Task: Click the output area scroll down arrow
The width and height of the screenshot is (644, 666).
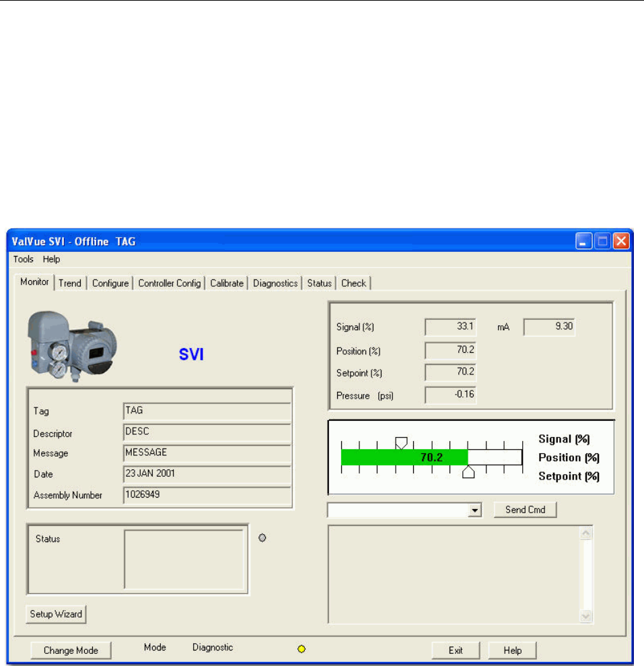Action: (x=586, y=616)
